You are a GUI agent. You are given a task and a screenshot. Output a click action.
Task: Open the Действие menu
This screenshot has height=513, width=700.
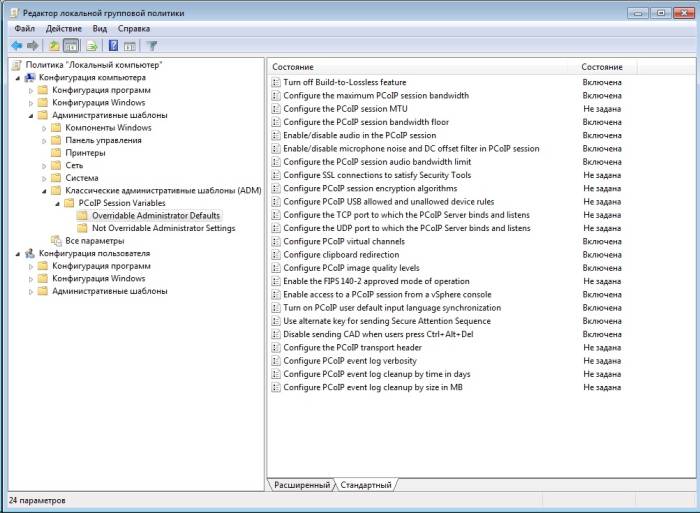click(x=63, y=29)
